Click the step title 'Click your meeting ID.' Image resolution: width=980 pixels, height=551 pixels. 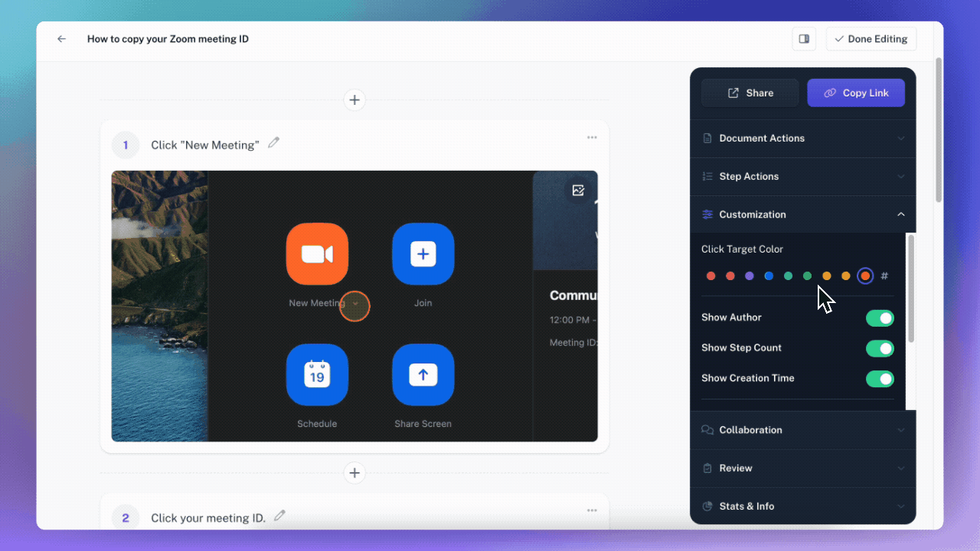[x=208, y=518]
